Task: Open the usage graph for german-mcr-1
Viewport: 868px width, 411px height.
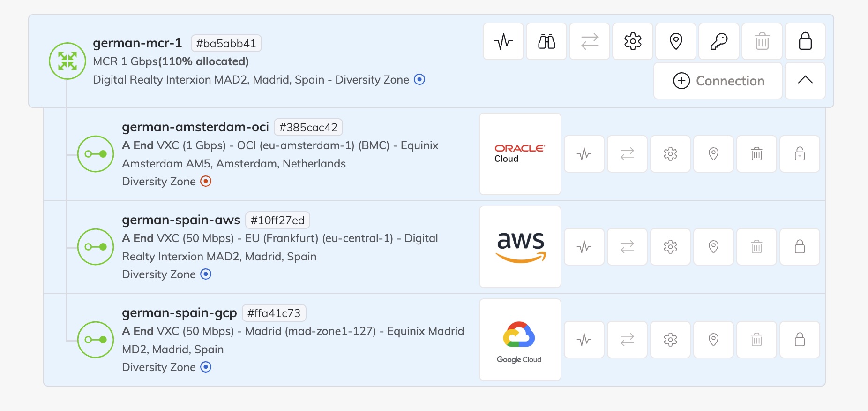Action: pos(503,41)
